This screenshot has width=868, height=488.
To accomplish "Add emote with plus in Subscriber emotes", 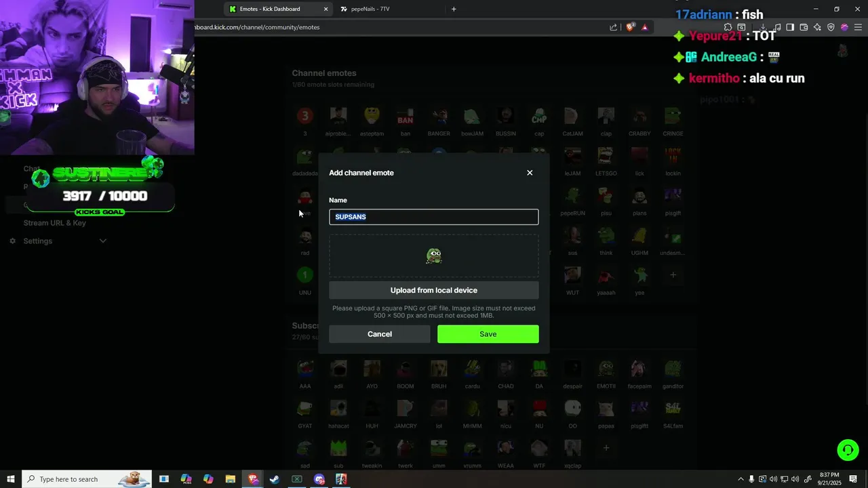I will (x=606, y=448).
